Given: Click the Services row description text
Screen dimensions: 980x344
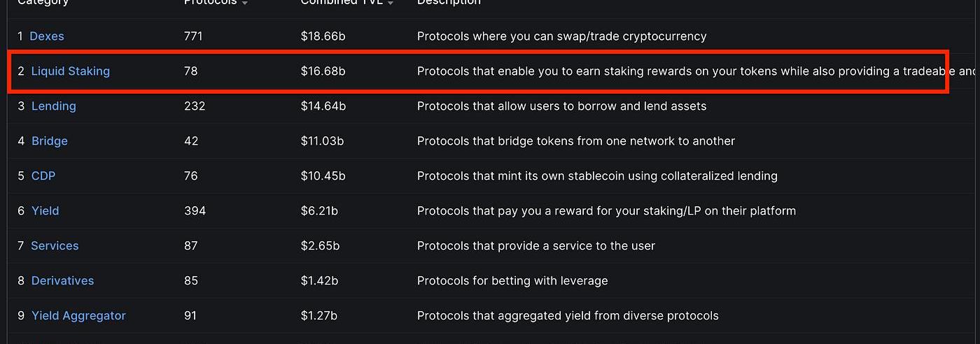Looking at the screenshot, I should coord(535,246).
